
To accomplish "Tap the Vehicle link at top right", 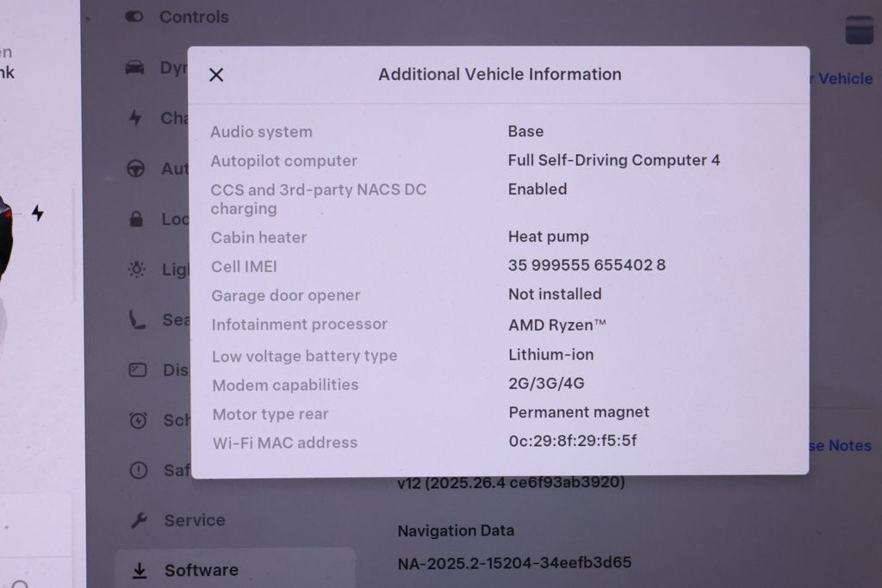I will click(845, 78).
